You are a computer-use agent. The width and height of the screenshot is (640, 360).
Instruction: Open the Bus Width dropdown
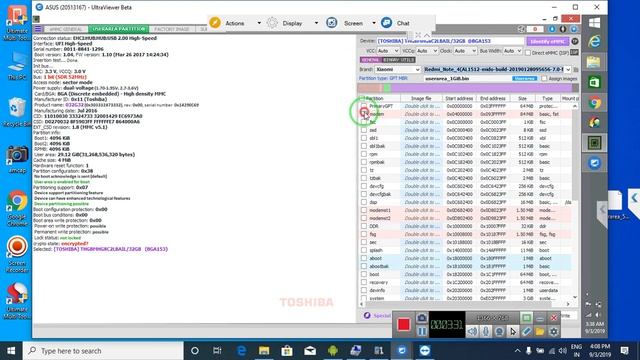click(x=512, y=51)
